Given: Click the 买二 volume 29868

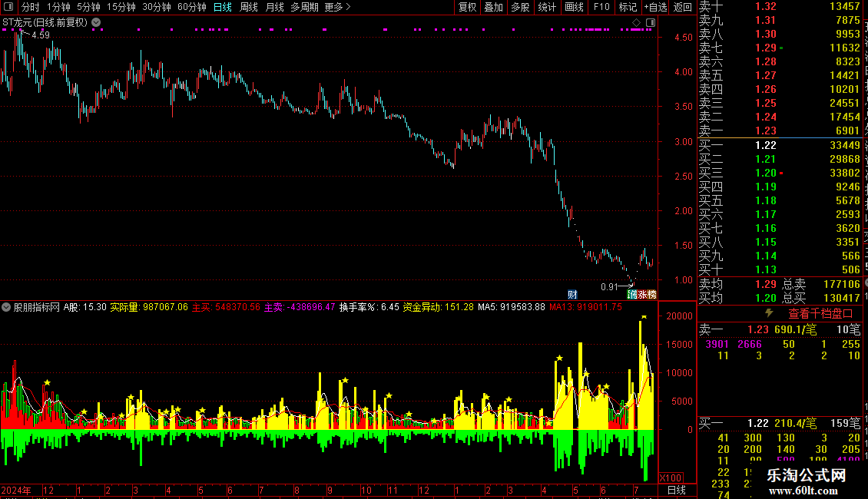Looking at the screenshot, I should 845,160.
